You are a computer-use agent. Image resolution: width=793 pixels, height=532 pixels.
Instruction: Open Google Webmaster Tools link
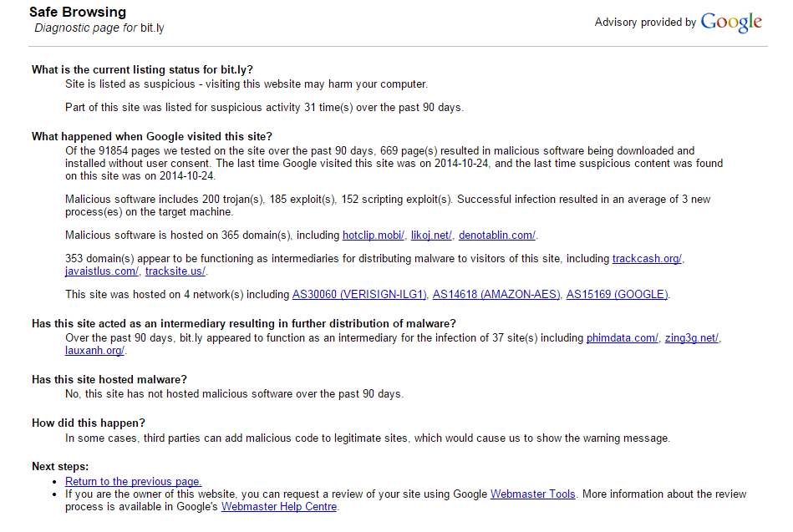[533, 494]
